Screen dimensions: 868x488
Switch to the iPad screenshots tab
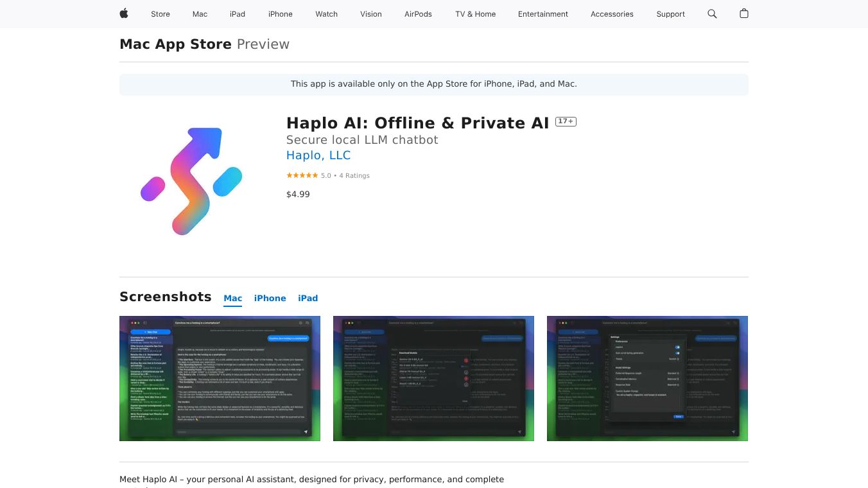click(x=308, y=299)
